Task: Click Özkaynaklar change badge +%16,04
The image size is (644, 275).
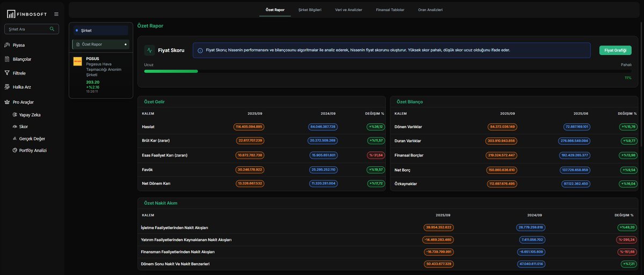Action: [x=628, y=183]
